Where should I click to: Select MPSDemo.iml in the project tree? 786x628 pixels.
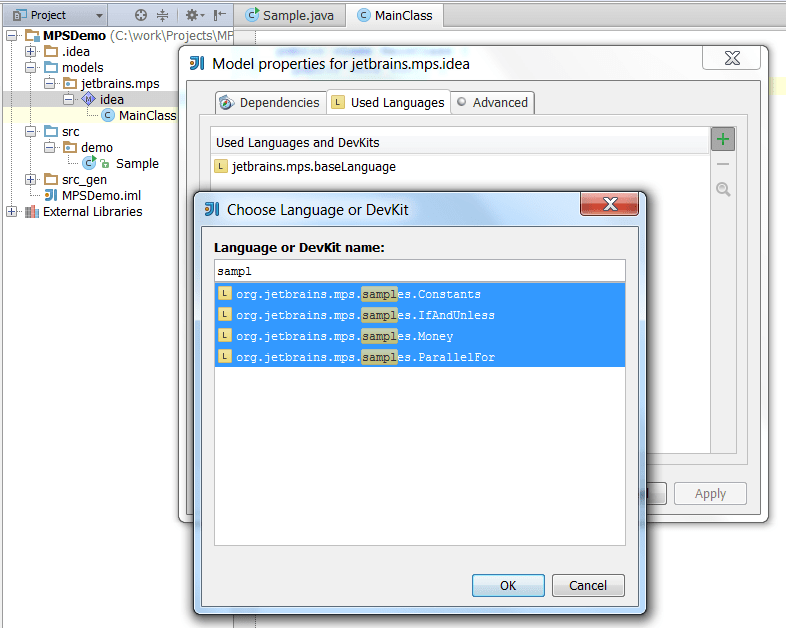pyautogui.click(x=101, y=195)
